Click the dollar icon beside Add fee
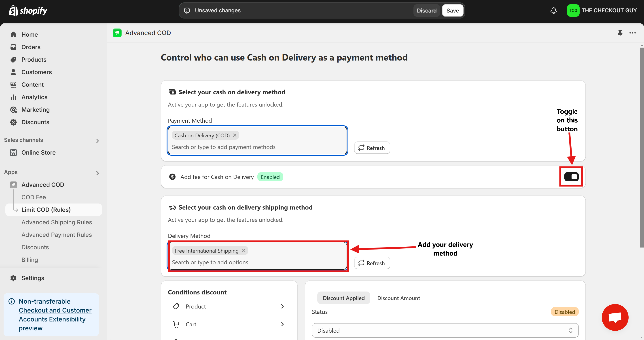 [172, 177]
